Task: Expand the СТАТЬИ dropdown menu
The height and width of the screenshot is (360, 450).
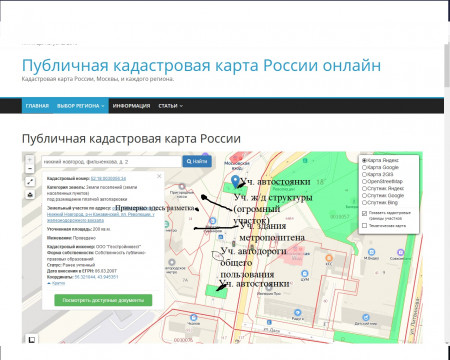Action: coord(170,106)
